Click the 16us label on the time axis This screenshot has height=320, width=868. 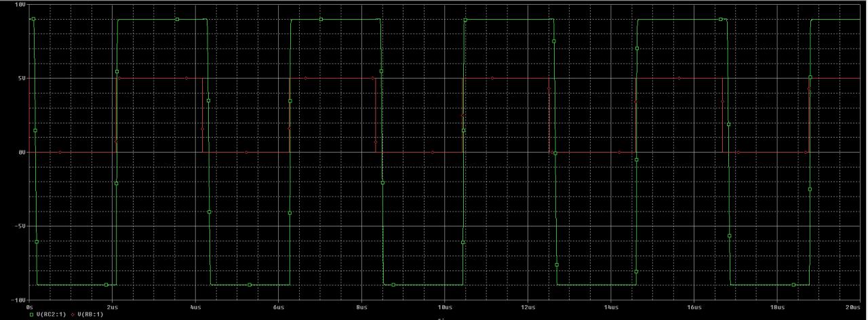pos(694,306)
